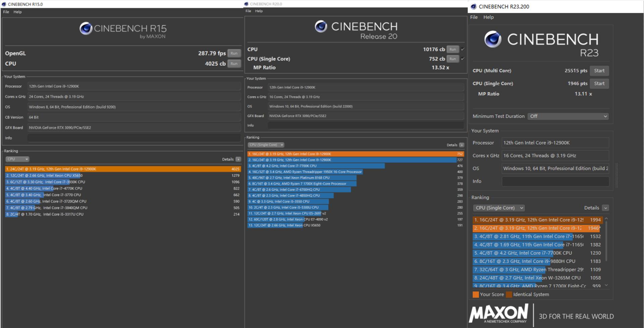Open R20 ranking CPU (Single Core) dropdown
Image resolution: width=644 pixels, height=328 pixels.
[x=266, y=145]
